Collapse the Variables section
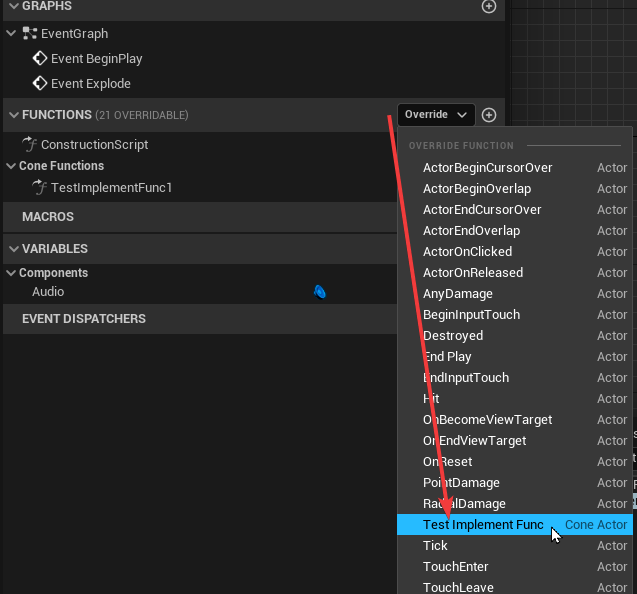Screen dimensions: 637x594 point(13,249)
